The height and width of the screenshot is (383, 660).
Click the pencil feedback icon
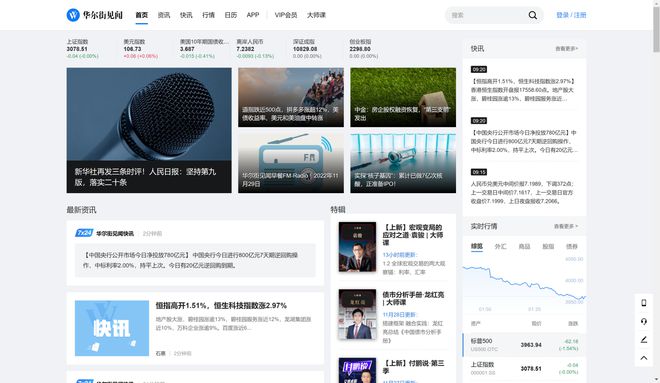pos(644,340)
